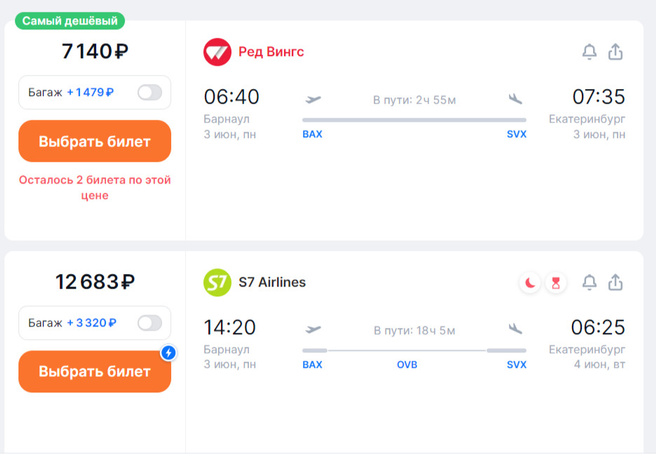Click the takeoff plane icon of 06:40 flight
The image size is (656, 459).
pyautogui.click(x=313, y=99)
